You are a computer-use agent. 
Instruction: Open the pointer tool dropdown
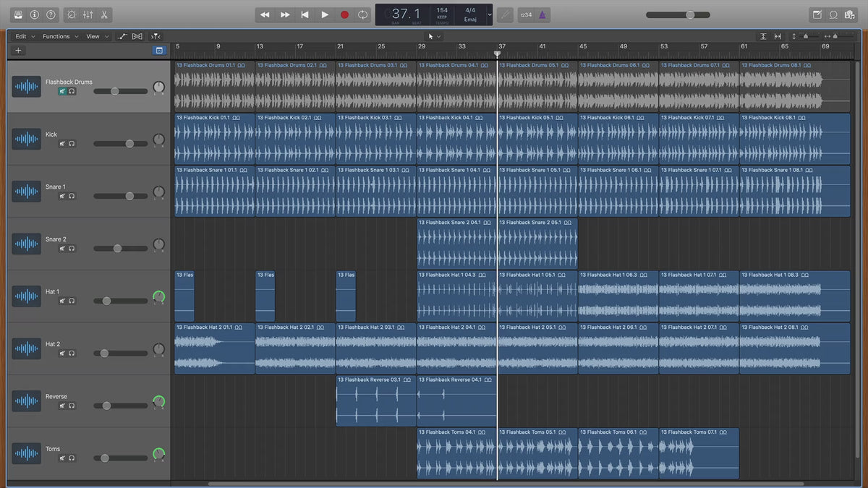(x=434, y=36)
